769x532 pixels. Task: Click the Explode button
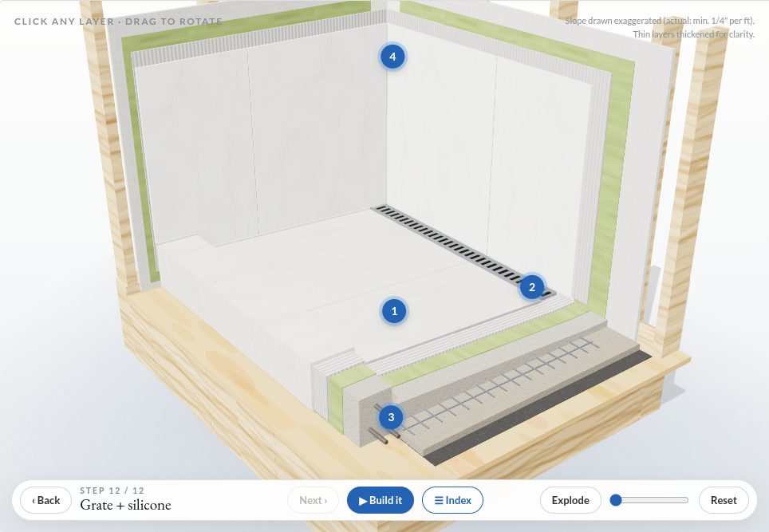tap(570, 500)
